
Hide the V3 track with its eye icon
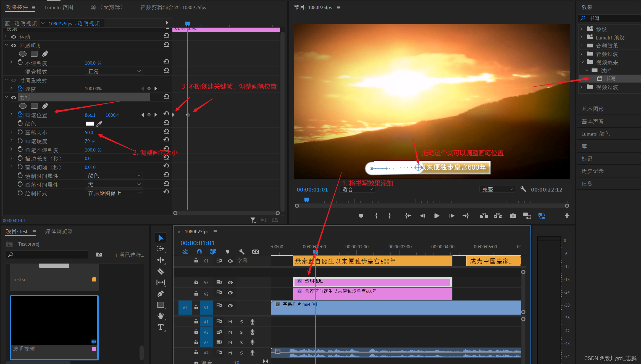pyautogui.click(x=230, y=282)
